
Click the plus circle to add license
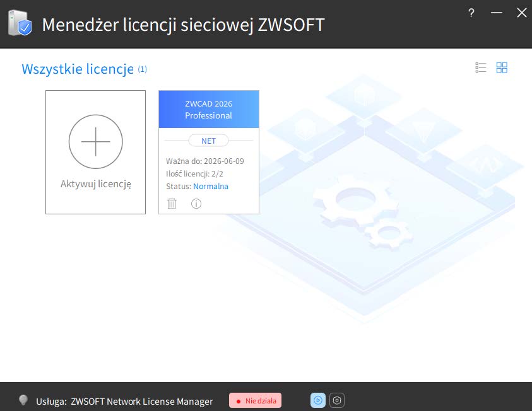coord(96,142)
